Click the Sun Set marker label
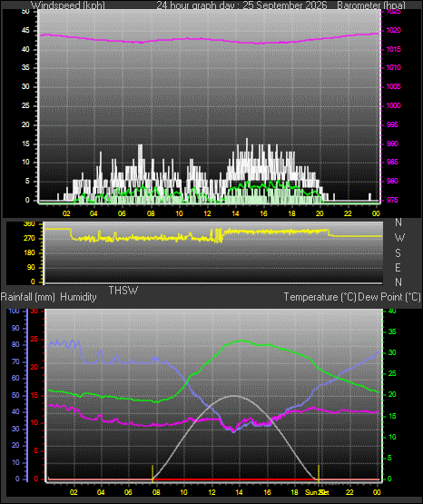 click(317, 492)
